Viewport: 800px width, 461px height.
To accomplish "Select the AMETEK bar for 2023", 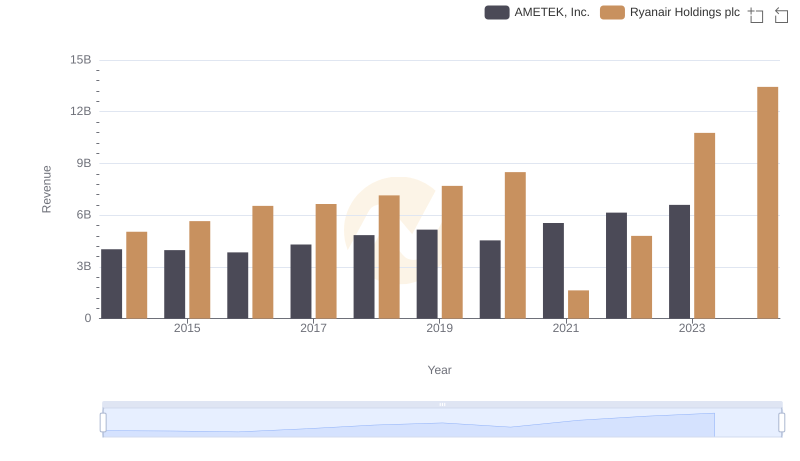I will tap(679, 262).
